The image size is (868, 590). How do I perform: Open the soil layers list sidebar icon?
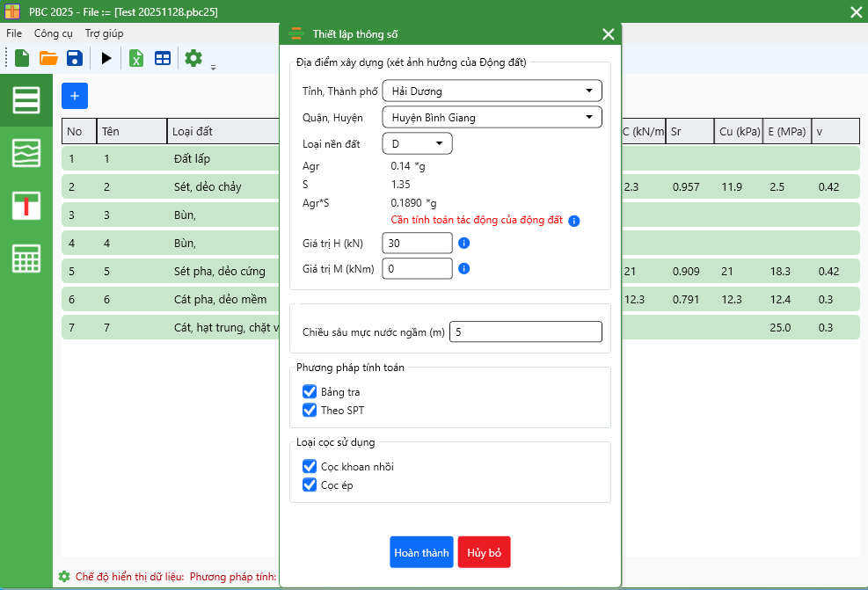tap(26, 100)
